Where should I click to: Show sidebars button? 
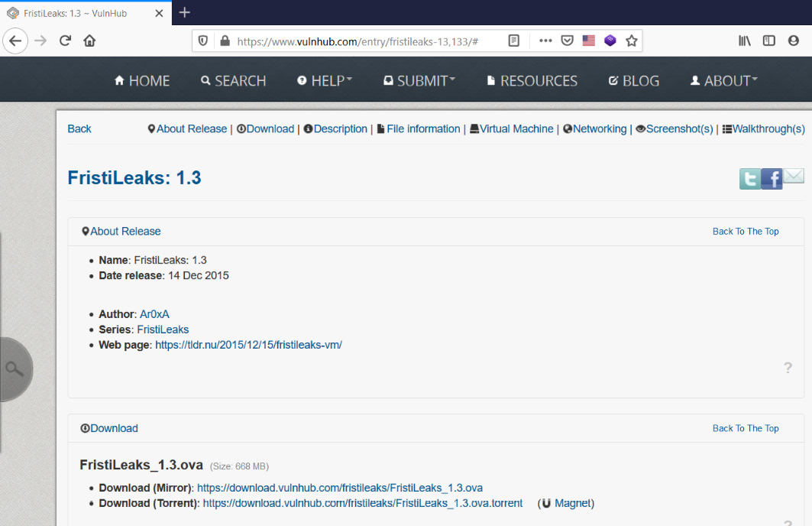769,41
